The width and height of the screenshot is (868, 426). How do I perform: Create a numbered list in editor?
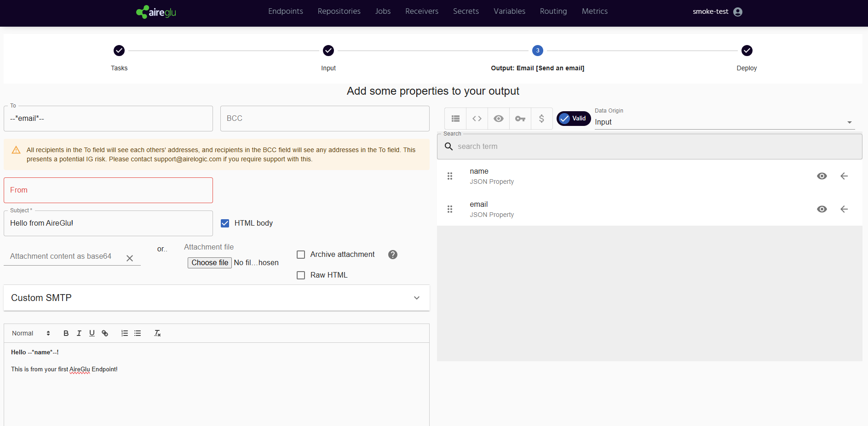[x=125, y=333]
